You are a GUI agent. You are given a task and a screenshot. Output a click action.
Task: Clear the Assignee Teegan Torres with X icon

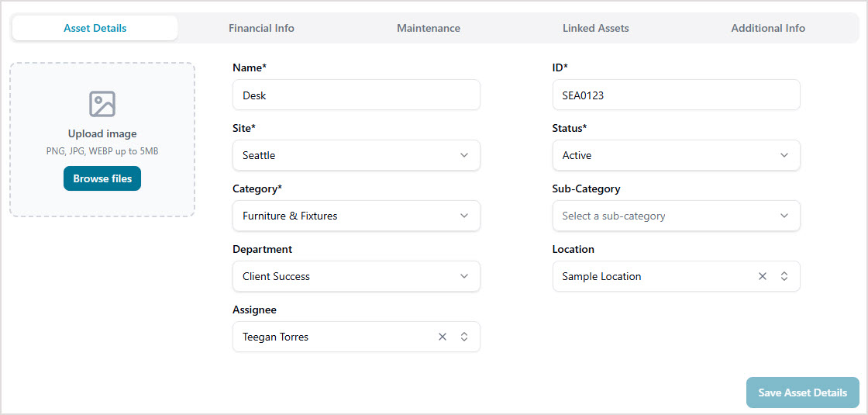click(x=443, y=337)
